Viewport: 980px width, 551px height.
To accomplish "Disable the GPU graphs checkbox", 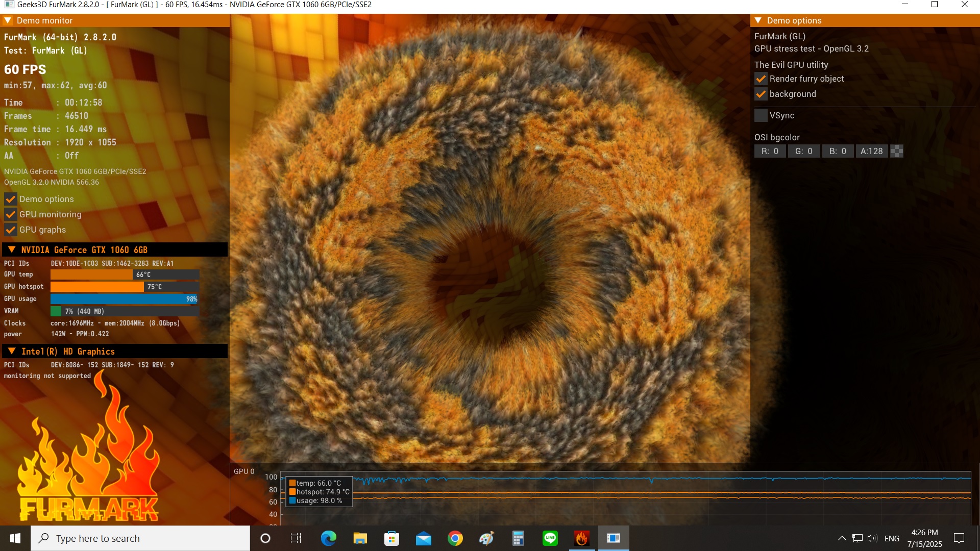I will [x=10, y=230].
